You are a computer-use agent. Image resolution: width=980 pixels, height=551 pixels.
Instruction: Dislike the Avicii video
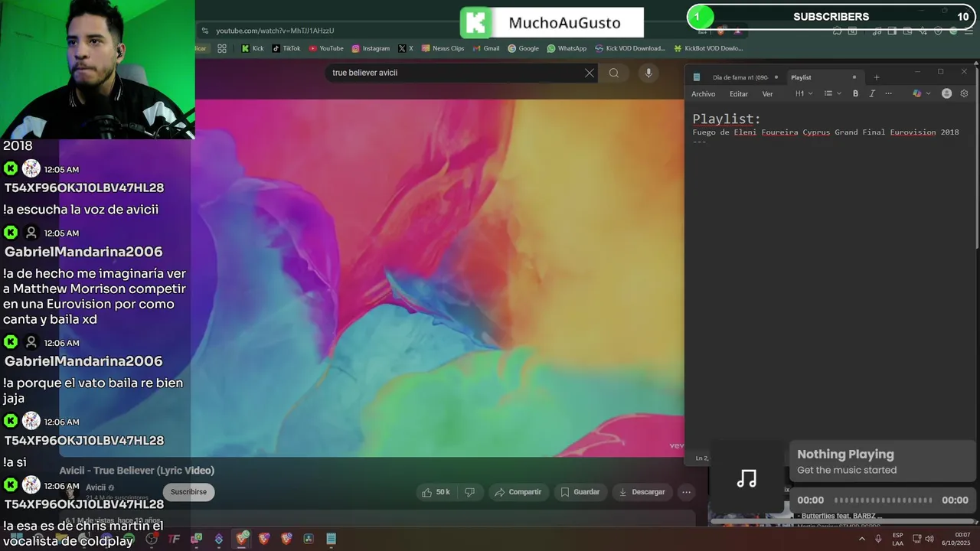(x=470, y=492)
